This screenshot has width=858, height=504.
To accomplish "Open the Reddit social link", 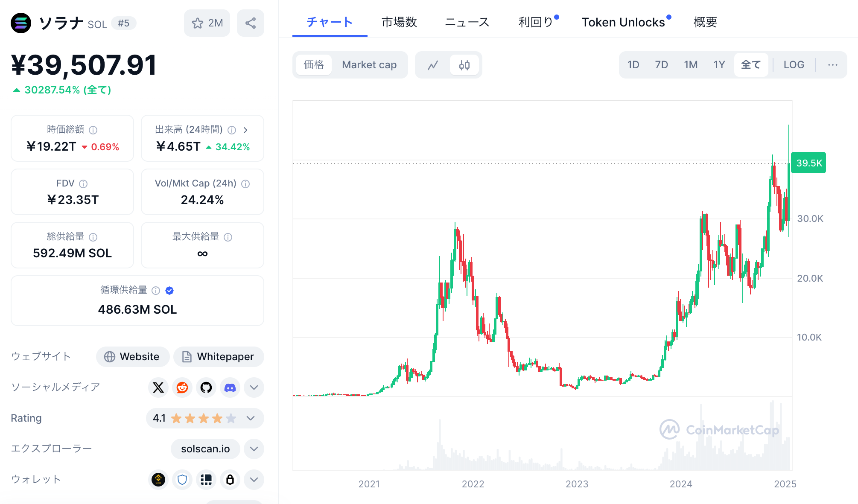I will [x=182, y=387].
